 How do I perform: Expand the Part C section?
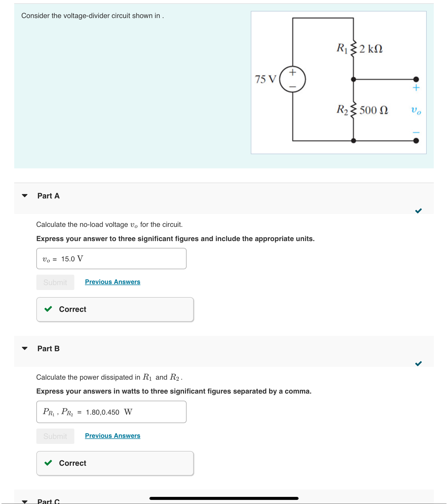click(25, 501)
